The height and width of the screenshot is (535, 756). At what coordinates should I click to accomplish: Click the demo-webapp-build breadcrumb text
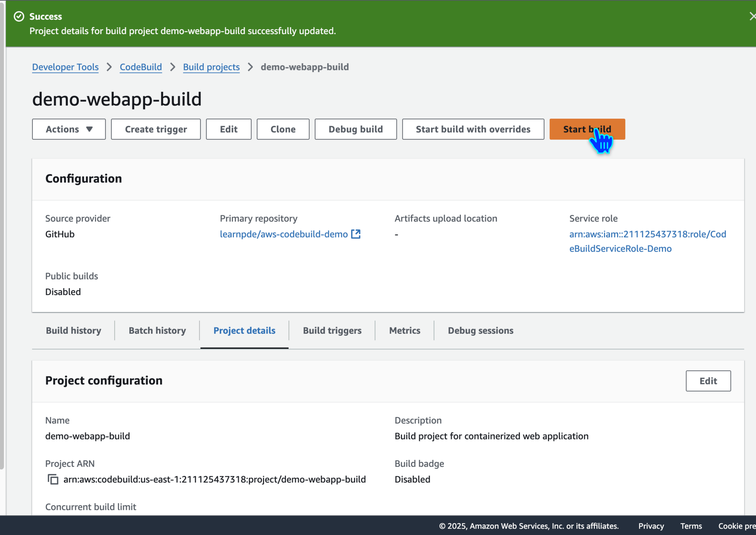pos(305,67)
